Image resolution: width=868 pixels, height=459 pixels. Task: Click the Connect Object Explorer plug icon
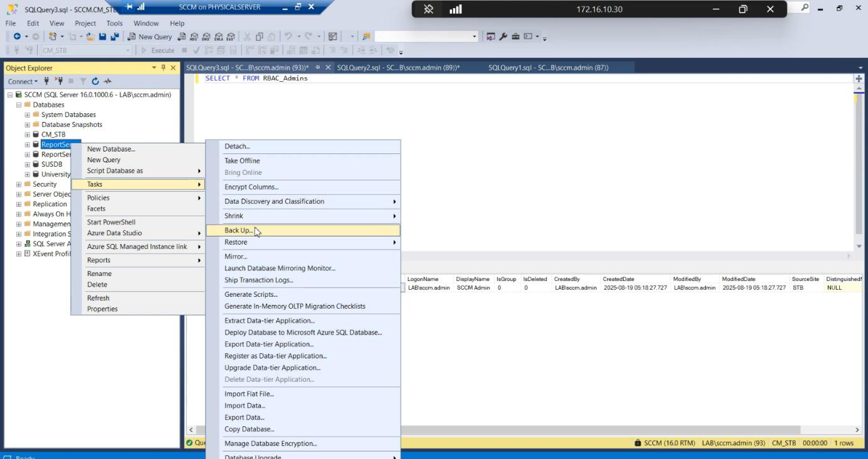point(47,81)
